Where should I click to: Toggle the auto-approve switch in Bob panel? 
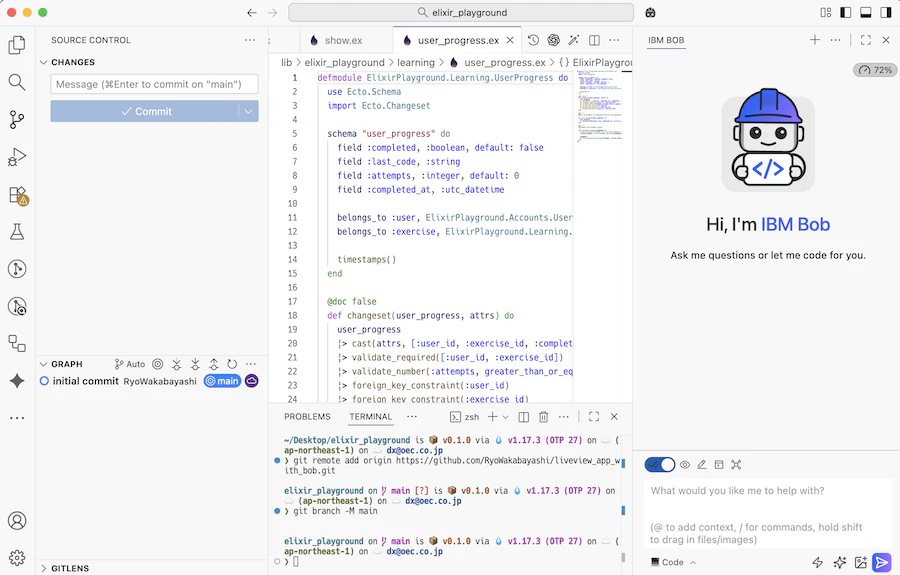(x=660, y=465)
